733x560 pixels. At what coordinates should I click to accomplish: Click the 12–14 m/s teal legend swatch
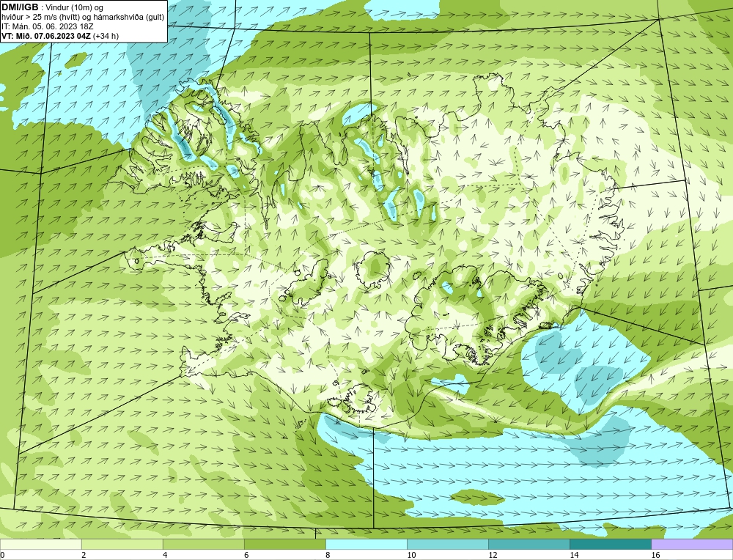pos(529,544)
